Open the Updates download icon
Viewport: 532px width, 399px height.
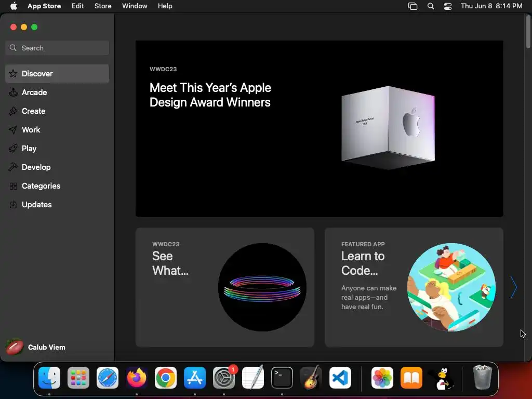coord(13,205)
